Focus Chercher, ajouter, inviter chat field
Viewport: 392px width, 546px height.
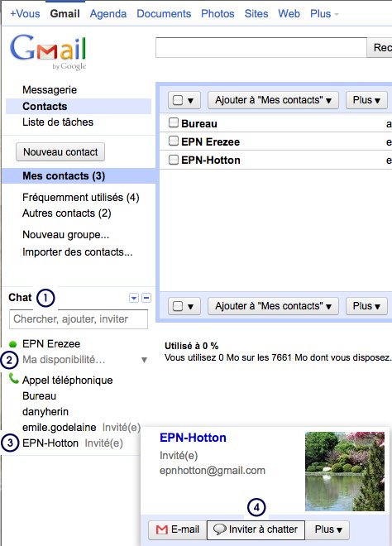tap(79, 319)
